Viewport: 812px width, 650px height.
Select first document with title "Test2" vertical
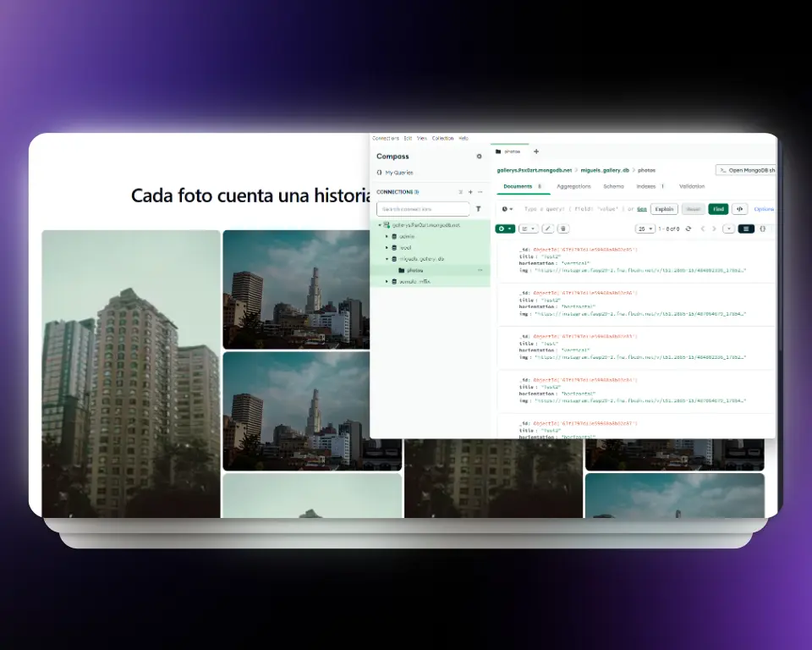tap(636, 260)
